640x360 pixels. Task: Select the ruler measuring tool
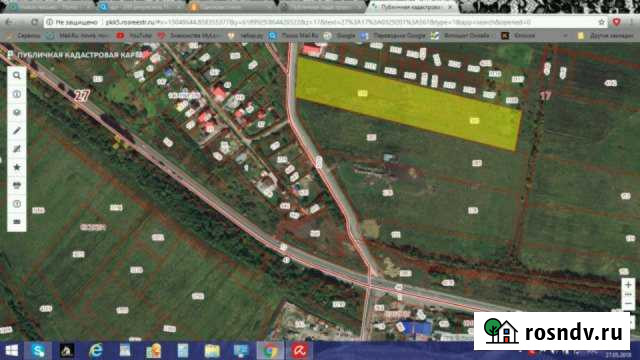17,131
